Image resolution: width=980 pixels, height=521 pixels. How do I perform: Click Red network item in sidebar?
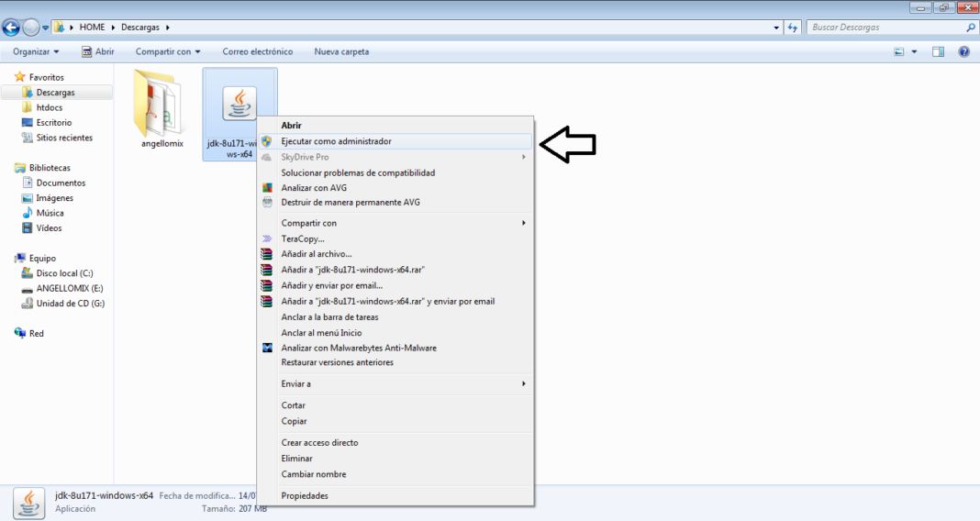click(x=36, y=333)
